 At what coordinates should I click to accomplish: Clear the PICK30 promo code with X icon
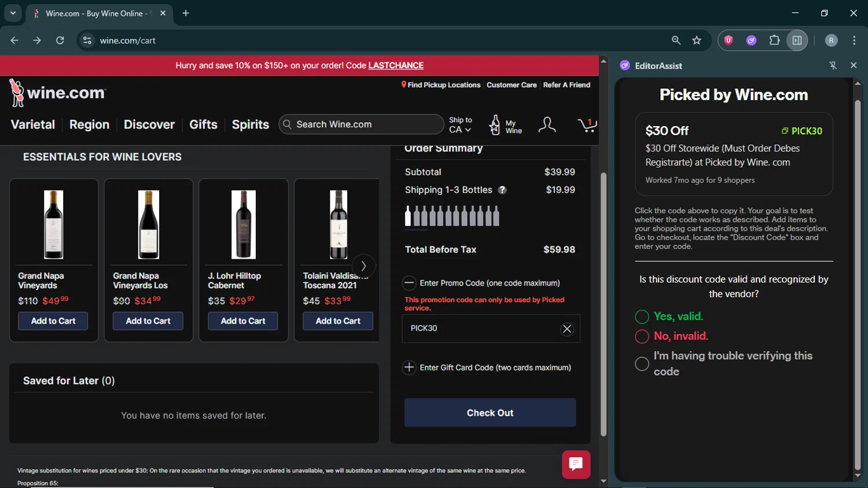click(x=567, y=329)
